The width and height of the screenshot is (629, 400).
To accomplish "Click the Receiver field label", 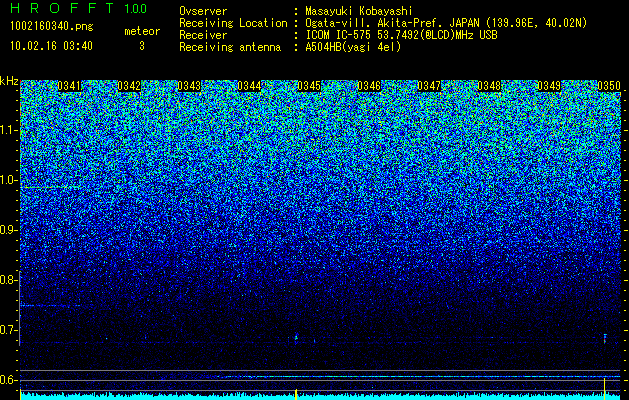I will pyautogui.click(x=203, y=35).
